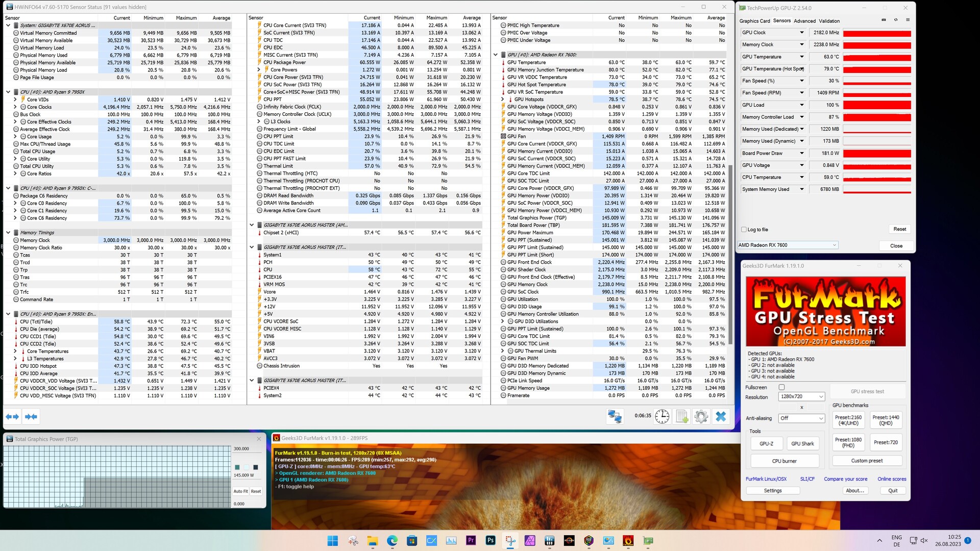The height and width of the screenshot is (551, 980).
Task: Click HWiNFO expand columns arrows icon
Action: point(12,417)
